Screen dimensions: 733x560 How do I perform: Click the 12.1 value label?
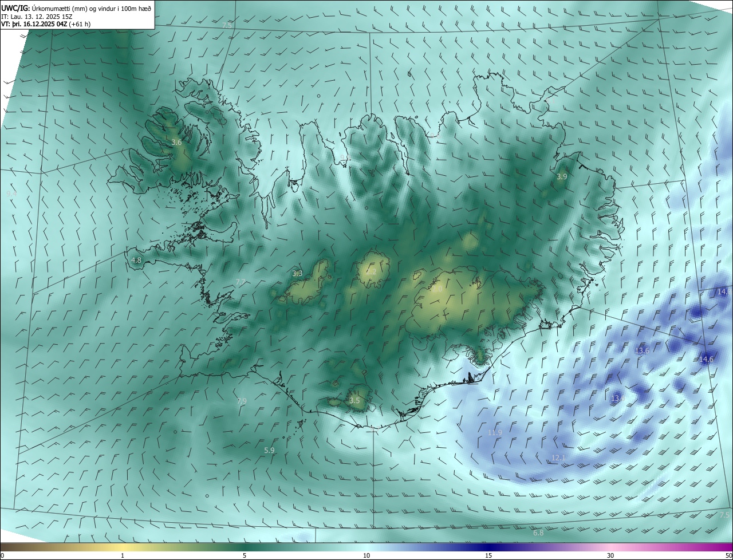pos(558,458)
